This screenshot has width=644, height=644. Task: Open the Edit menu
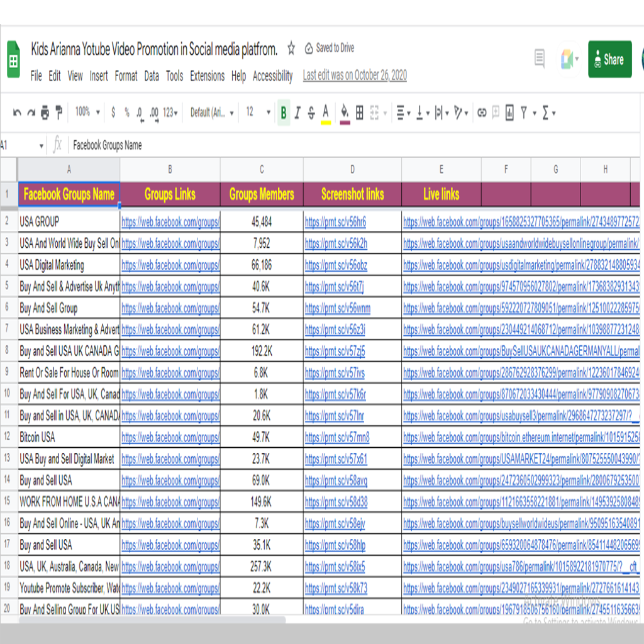pyautogui.click(x=55, y=76)
